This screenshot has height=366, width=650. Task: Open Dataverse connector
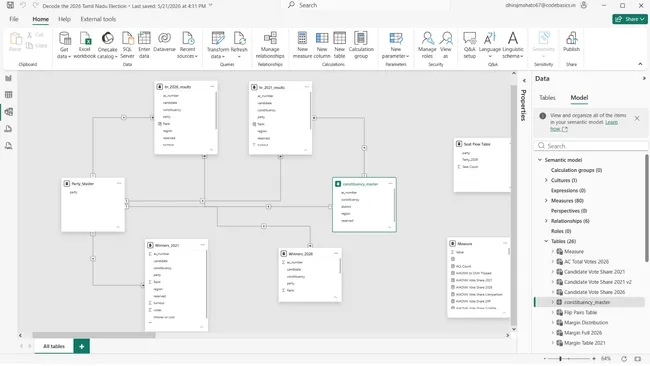coord(164,41)
